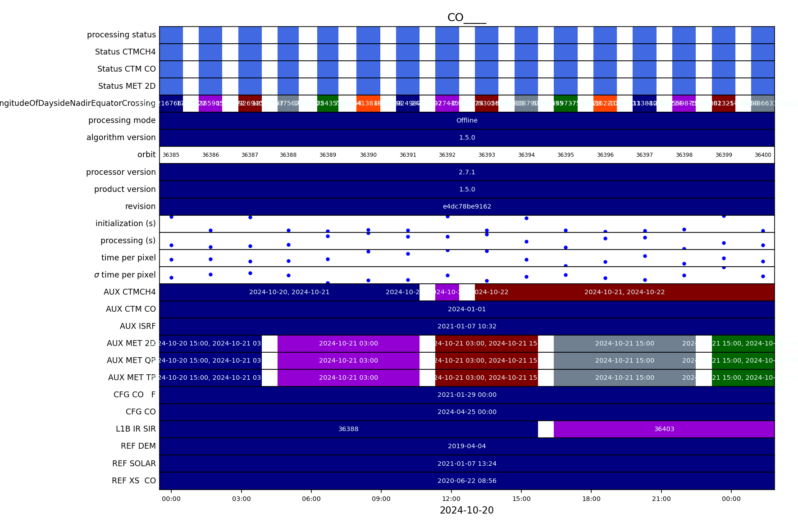Select orbit number 36395 in orbit row
This screenshot has width=798, height=532.
point(565,155)
